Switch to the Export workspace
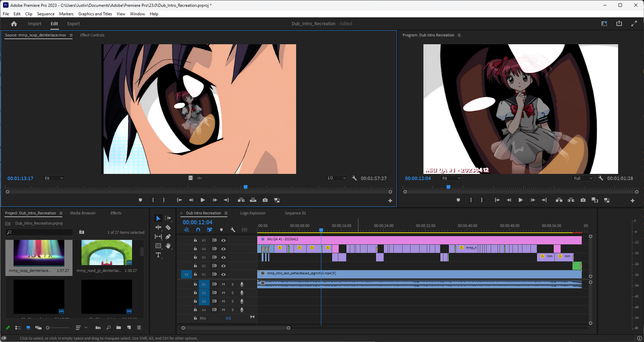This screenshot has height=342, width=644. pos(74,24)
